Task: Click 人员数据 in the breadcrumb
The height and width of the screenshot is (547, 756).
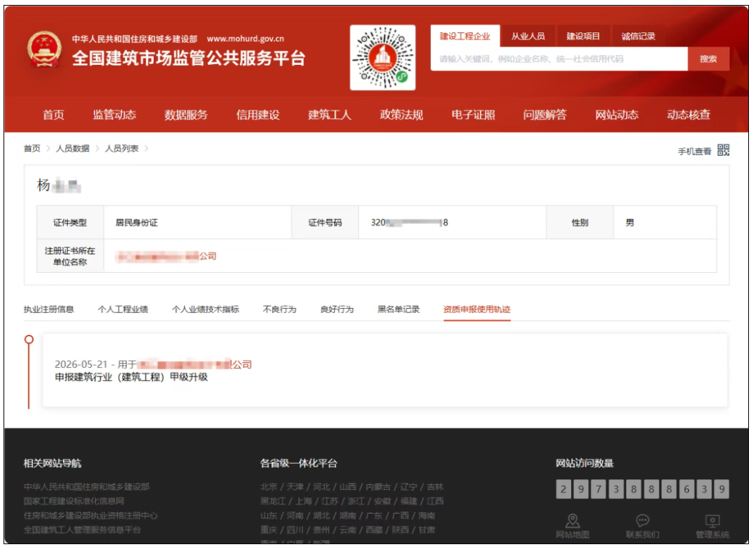Action: click(x=73, y=149)
